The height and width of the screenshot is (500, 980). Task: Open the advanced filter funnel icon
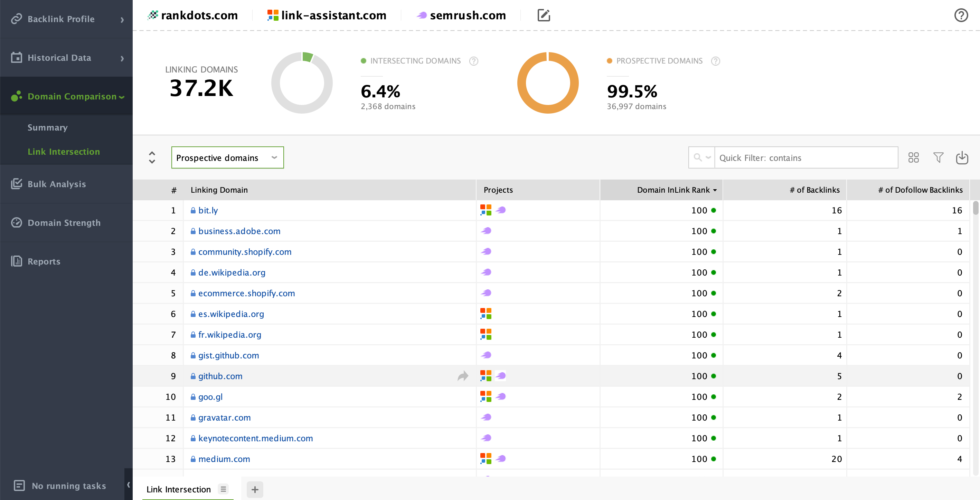pos(938,157)
